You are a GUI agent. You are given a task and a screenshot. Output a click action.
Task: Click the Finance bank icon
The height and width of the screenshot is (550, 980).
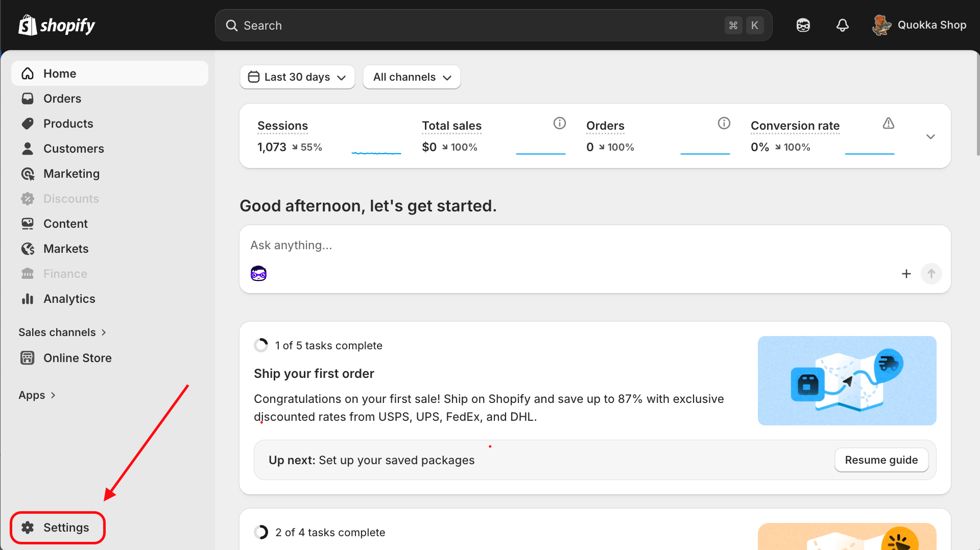click(x=28, y=274)
